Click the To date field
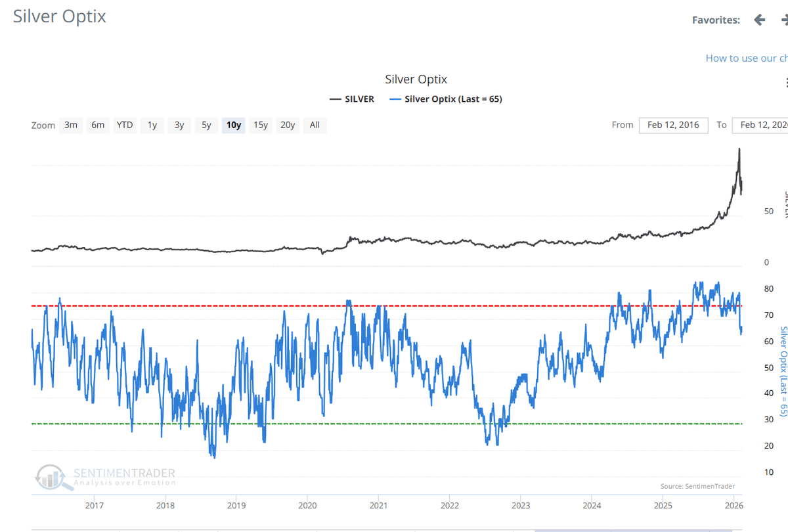Viewport: 788px width, 532px height. point(763,125)
